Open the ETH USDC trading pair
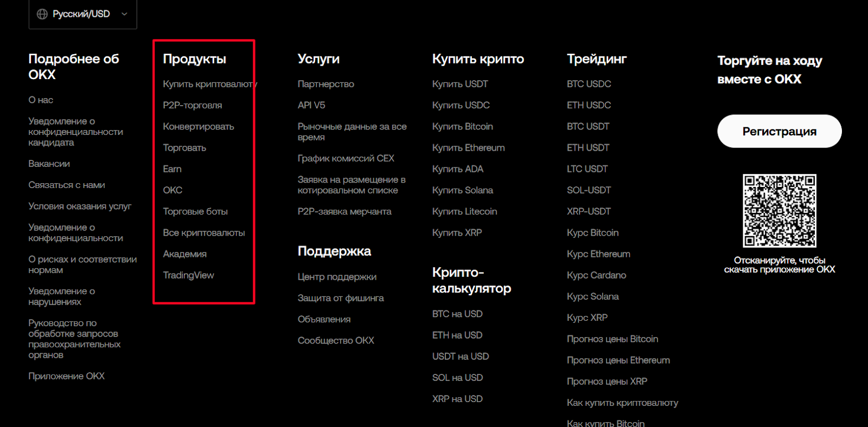 589,105
